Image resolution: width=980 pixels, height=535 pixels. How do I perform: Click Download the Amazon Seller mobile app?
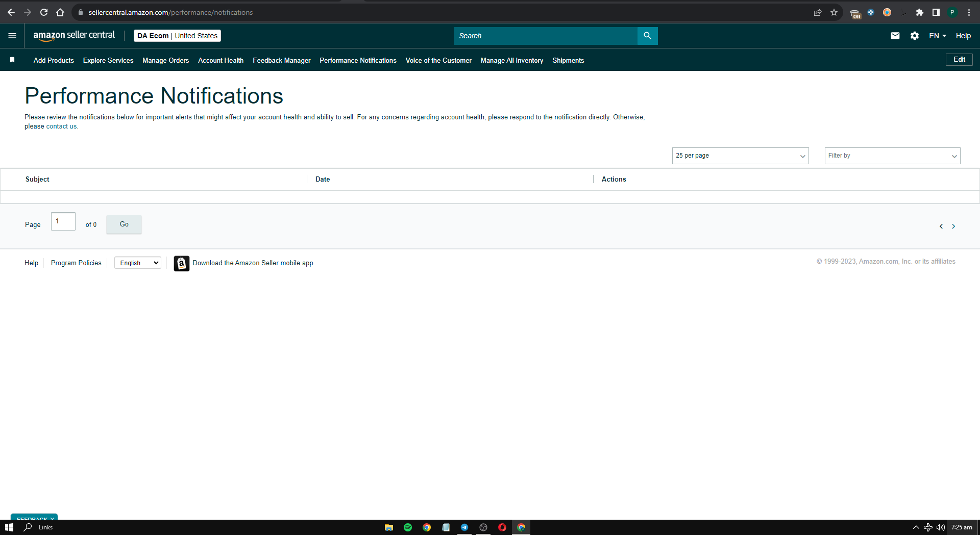point(253,263)
